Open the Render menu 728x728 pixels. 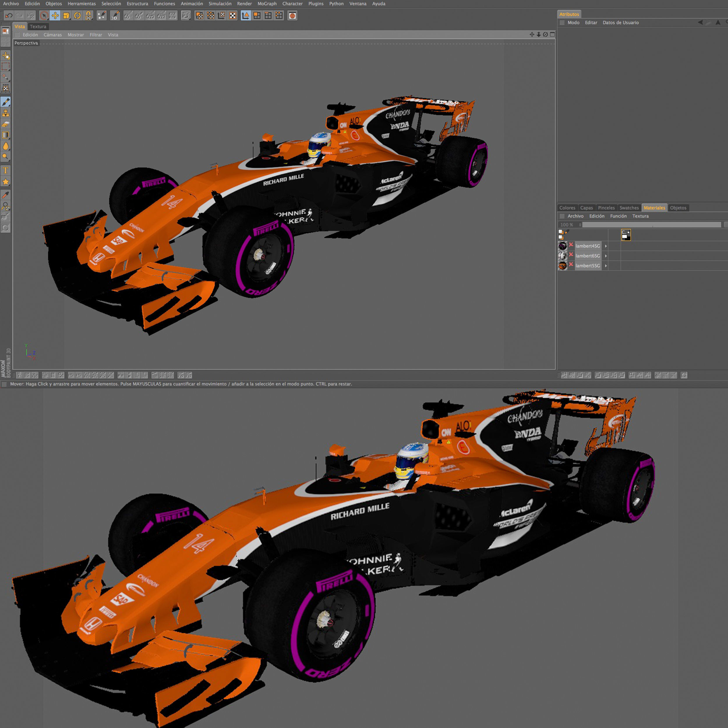[245, 4]
